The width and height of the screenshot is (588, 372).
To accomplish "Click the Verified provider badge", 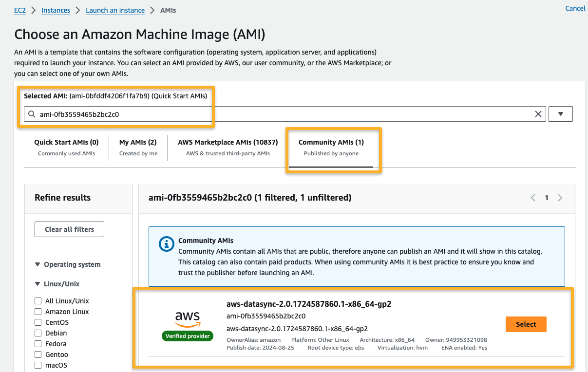I will (x=188, y=336).
